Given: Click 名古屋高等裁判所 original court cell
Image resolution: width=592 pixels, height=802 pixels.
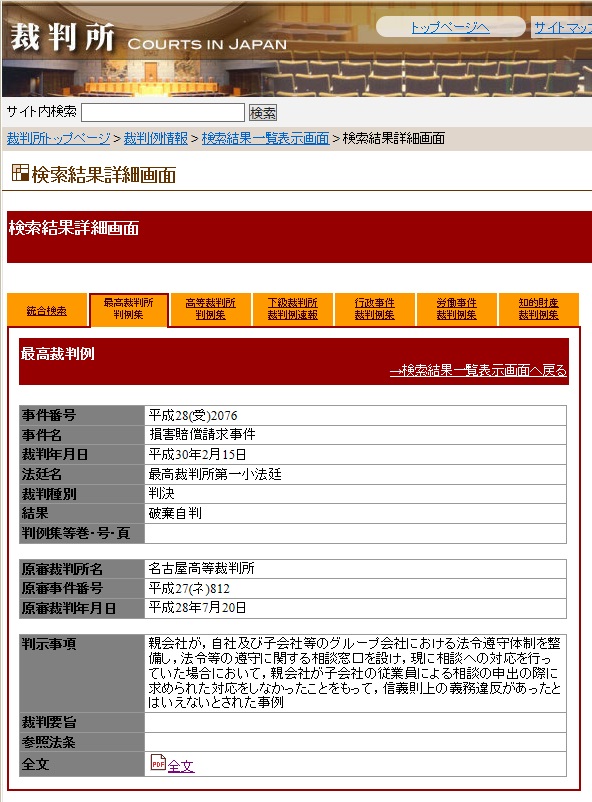Looking at the screenshot, I should 356,568.
